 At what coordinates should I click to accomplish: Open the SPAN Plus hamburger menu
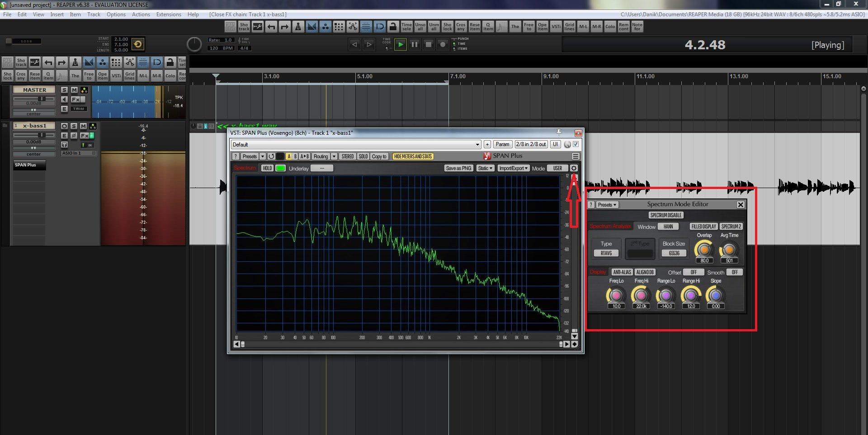576,156
